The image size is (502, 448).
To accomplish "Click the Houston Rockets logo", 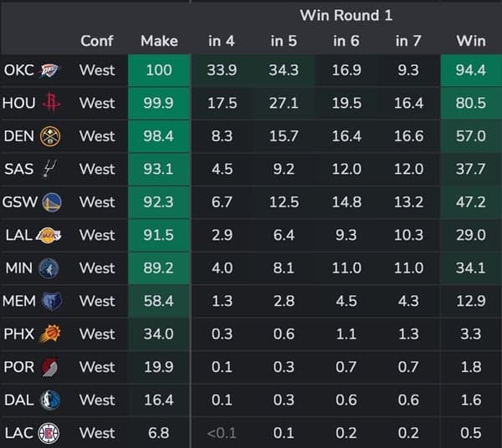I will (x=53, y=104).
